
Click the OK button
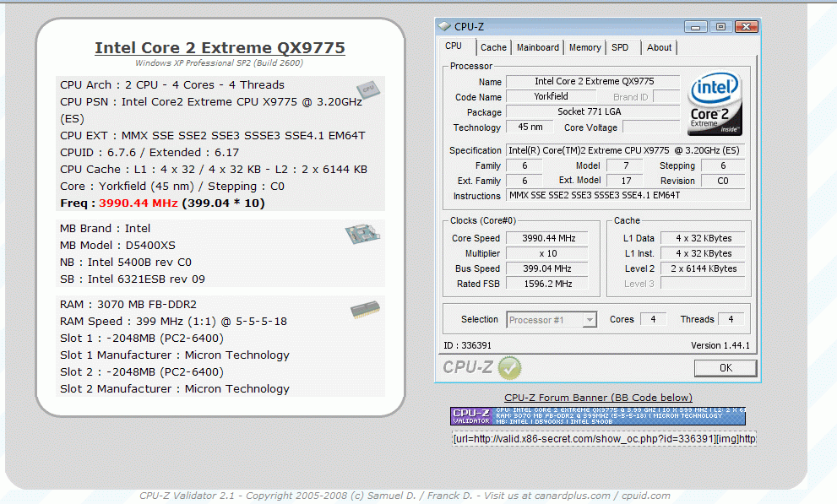tap(726, 368)
